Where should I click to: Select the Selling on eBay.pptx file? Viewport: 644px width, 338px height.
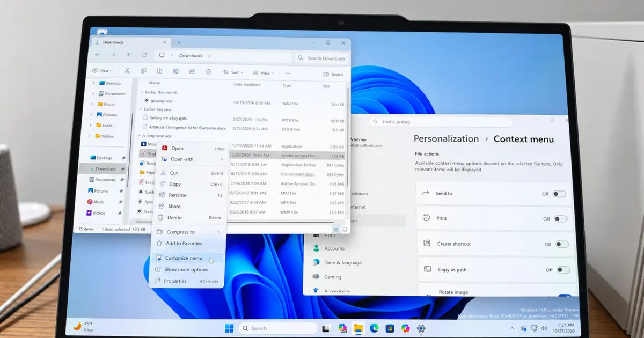(x=166, y=117)
